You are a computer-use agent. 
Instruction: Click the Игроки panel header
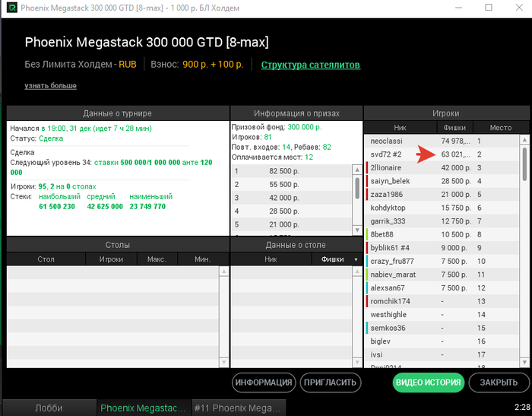(x=446, y=113)
